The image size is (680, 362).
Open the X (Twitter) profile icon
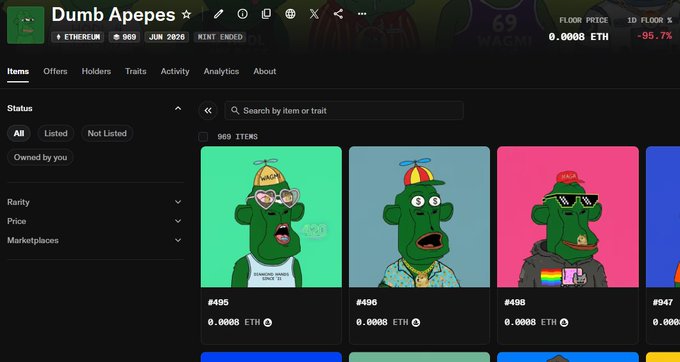[314, 14]
